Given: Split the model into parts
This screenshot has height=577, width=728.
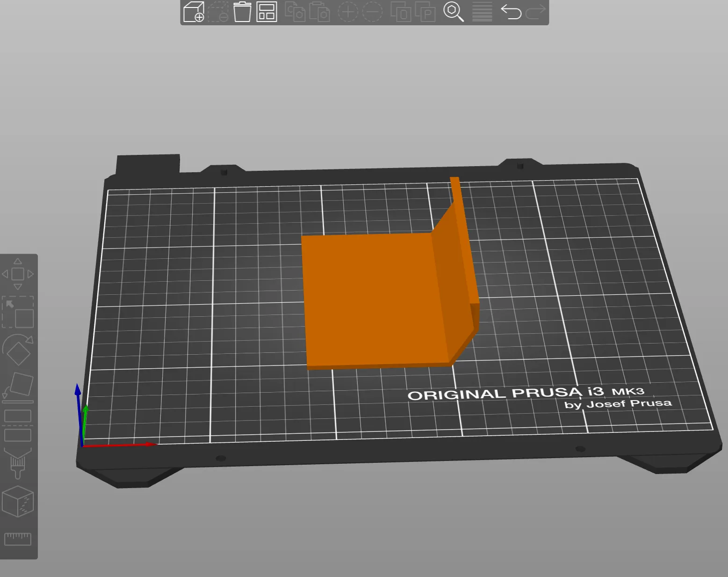Looking at the screenshot, I should [x=426, y=13].
